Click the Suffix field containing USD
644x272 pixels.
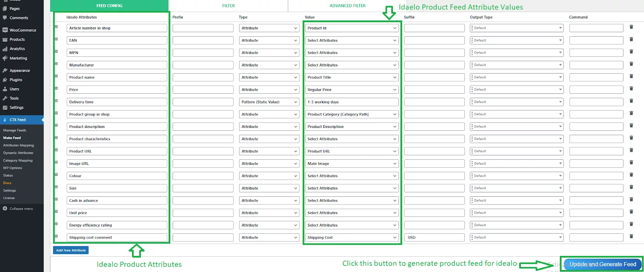[x=434, y=237]
